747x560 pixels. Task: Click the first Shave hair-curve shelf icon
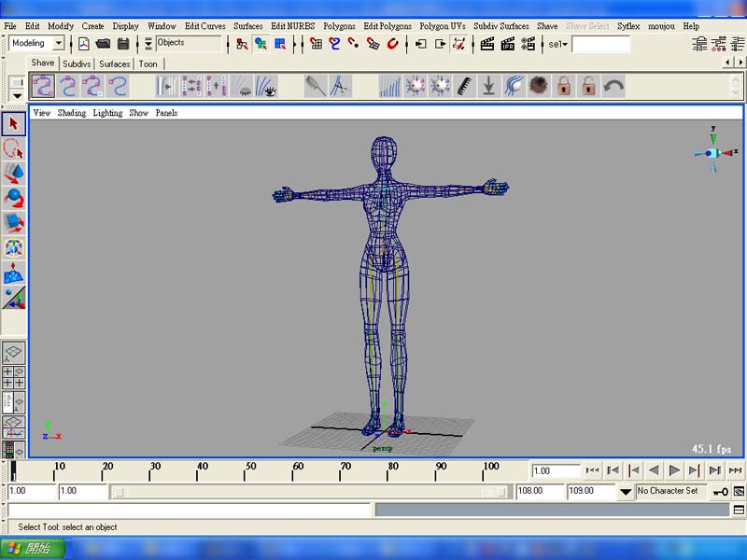(x=43, y=86)
